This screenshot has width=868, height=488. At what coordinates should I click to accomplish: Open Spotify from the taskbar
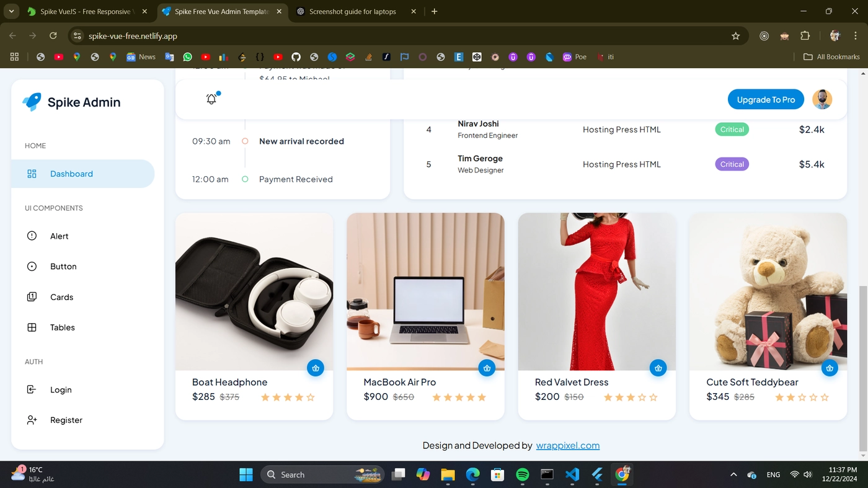pyautogui.click(x=522, y=474)
